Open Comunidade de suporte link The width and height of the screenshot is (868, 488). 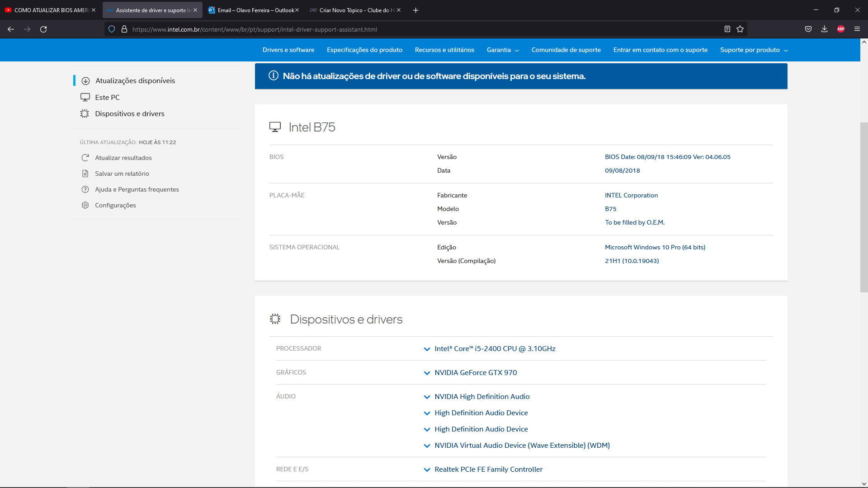(x=566, y=50)
